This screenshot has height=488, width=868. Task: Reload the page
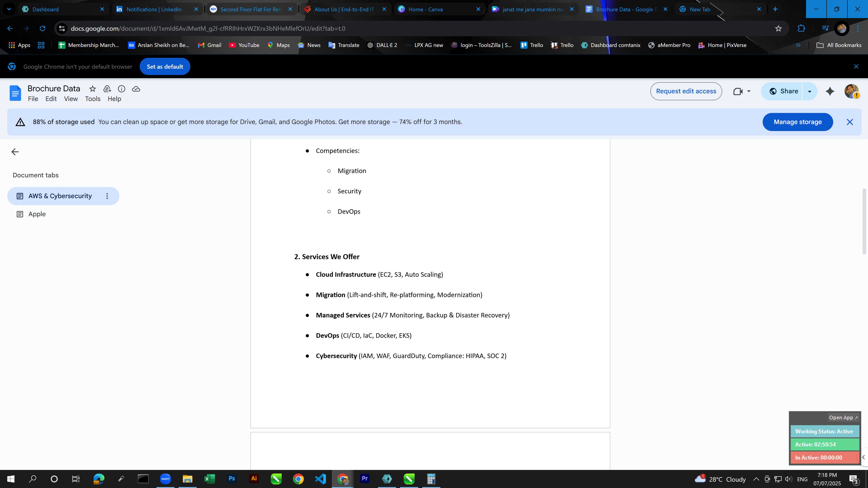(x=42, y=29)
